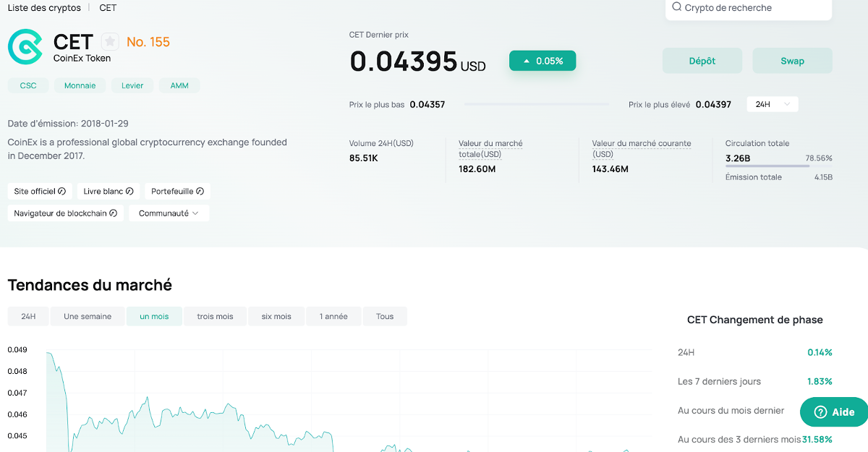The width and height of the screenshot is (868, 452).
Task: Click the Volume 24H value 85.51K
Action: pyautogui.click(x=364, y=158)
